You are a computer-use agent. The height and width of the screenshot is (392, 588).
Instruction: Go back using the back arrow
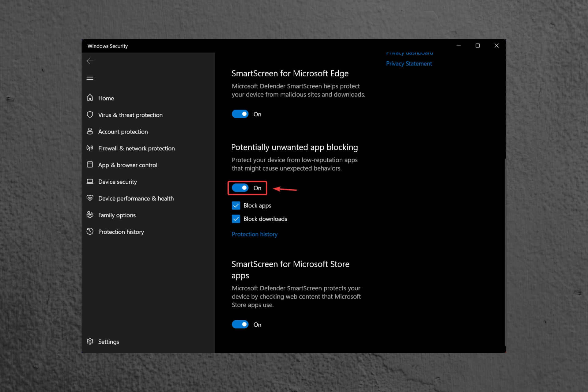[x=90, y=61]
